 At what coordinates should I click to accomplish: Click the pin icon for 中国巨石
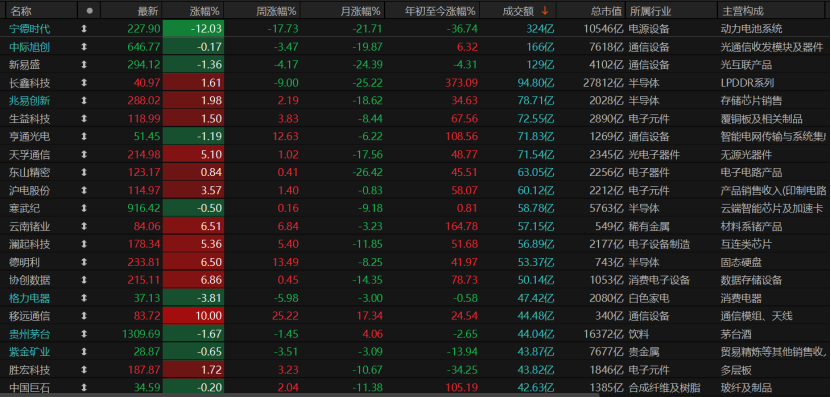84,387
